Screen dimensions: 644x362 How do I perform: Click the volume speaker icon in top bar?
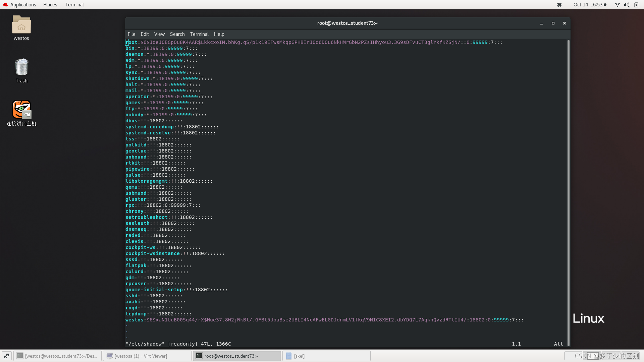pyautogui.click(x=627, y=5)
